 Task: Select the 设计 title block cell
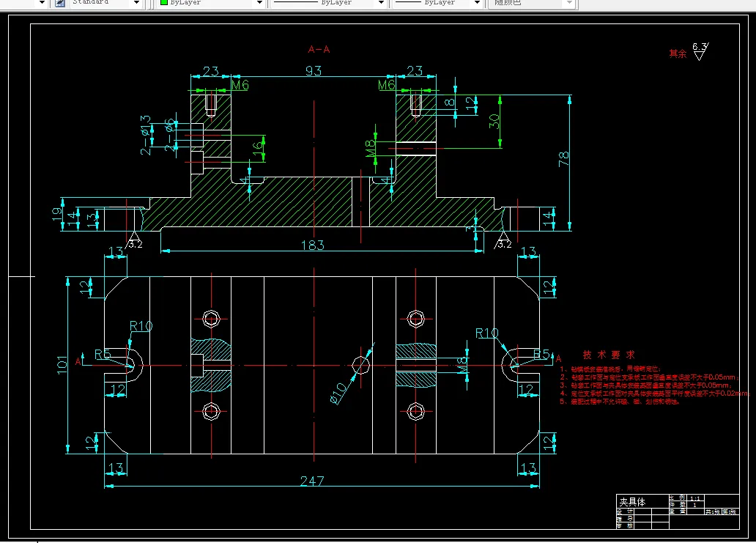(x=626, y=511)
